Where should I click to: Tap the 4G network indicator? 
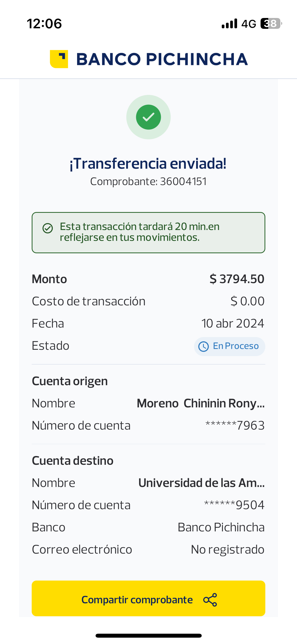(249, 24)
